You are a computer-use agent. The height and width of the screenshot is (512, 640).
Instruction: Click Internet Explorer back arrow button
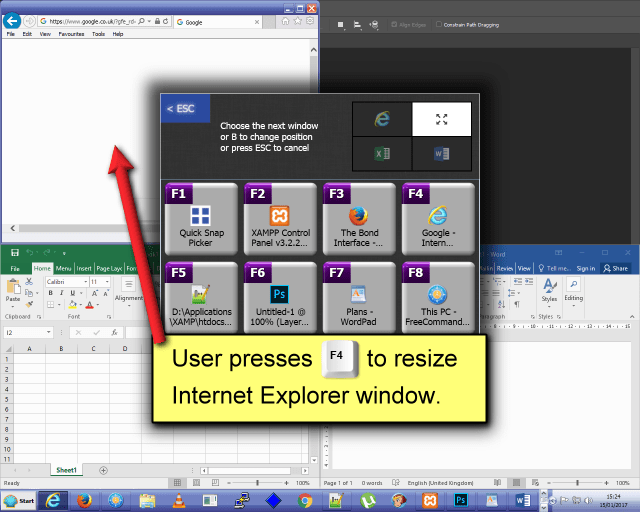pos(12,21)
